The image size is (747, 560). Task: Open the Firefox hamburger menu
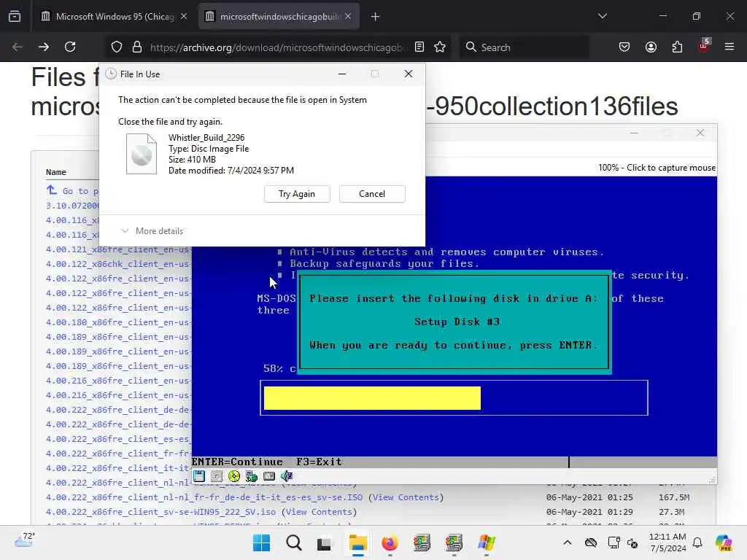[x=729, y=47]
